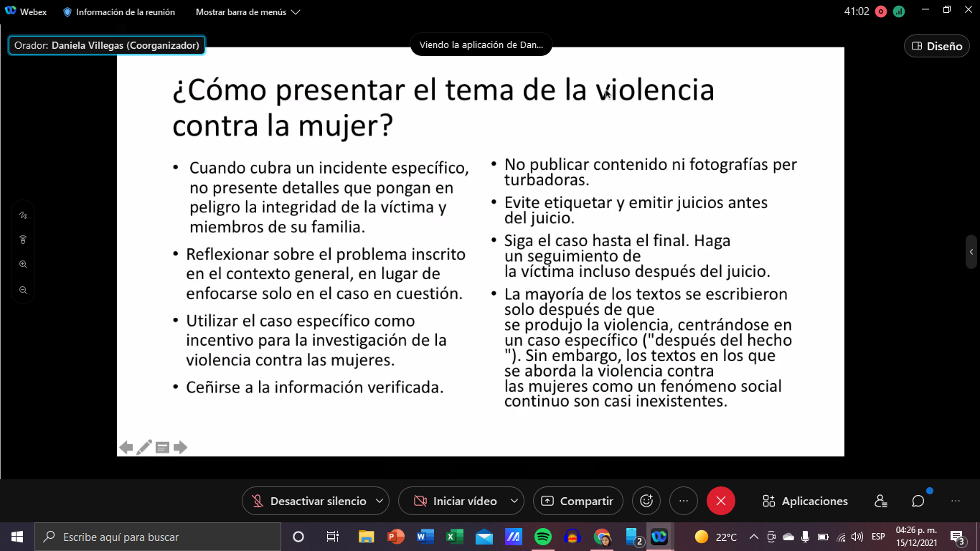Unmute with Desactivar silencio button
Viewport: 980px width, 551px height.
[309, 501]
